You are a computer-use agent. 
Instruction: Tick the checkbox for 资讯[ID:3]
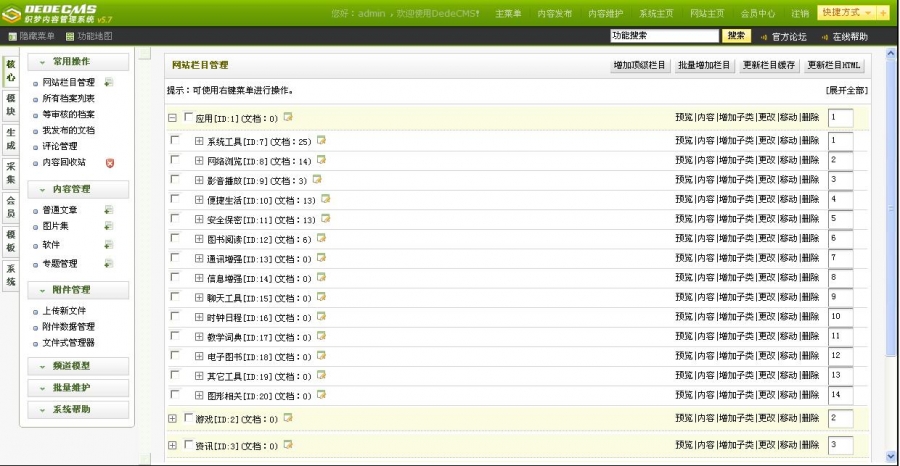pyautogui.click(x=188, y=445)
